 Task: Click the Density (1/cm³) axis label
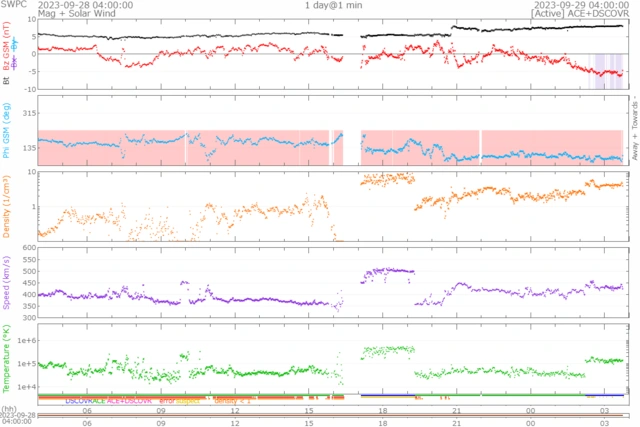coord(6,207)
